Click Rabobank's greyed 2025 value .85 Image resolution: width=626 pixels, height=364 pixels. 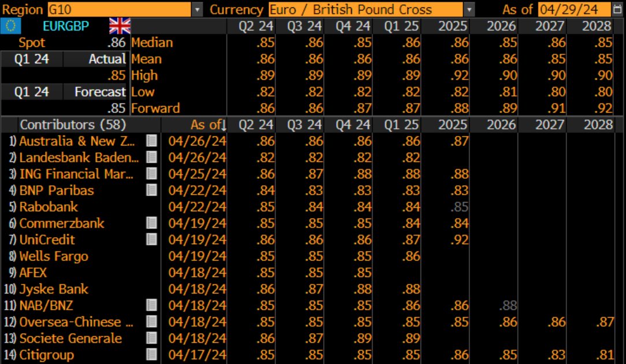pos(459,207)
